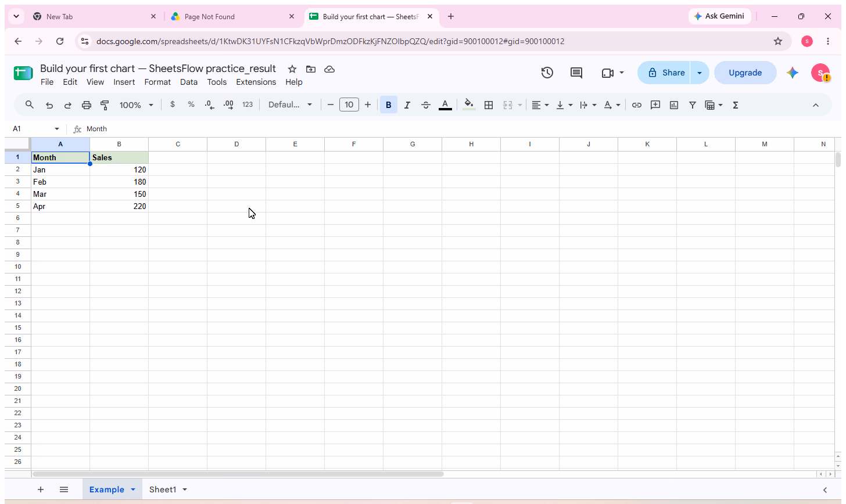This screenshot has width=846, height=504.
Task: Open the font family dropdown
Action: [x=290, y=105]
